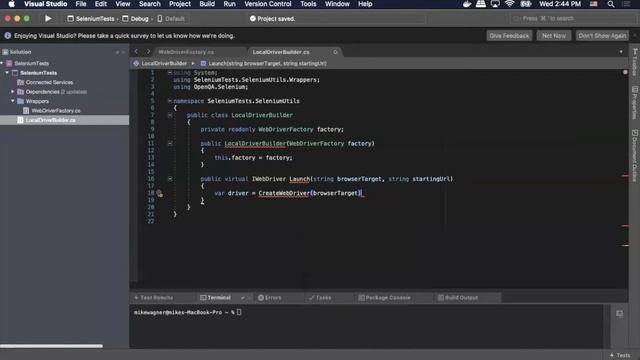Image resolution: width=640 pixels, height=360 pixels.
Task: Expand the Dependencies folder
Action: (x=13, y=92)
